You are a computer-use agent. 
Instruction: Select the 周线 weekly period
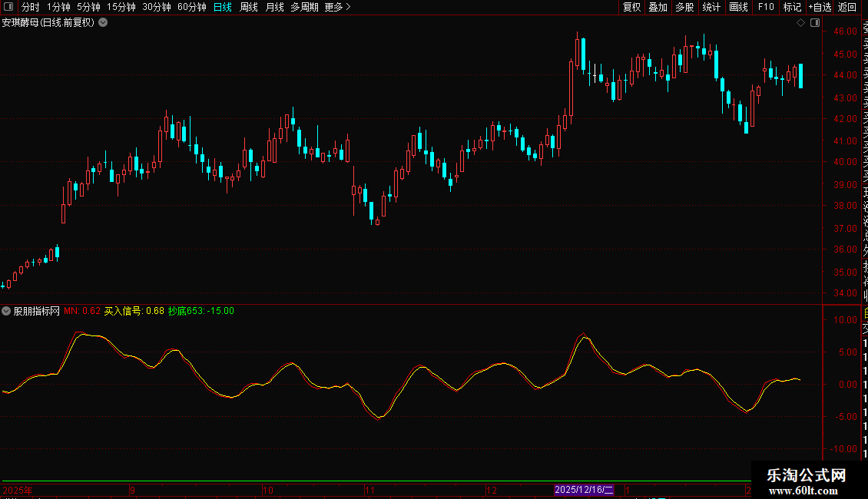tap(249, 8)
